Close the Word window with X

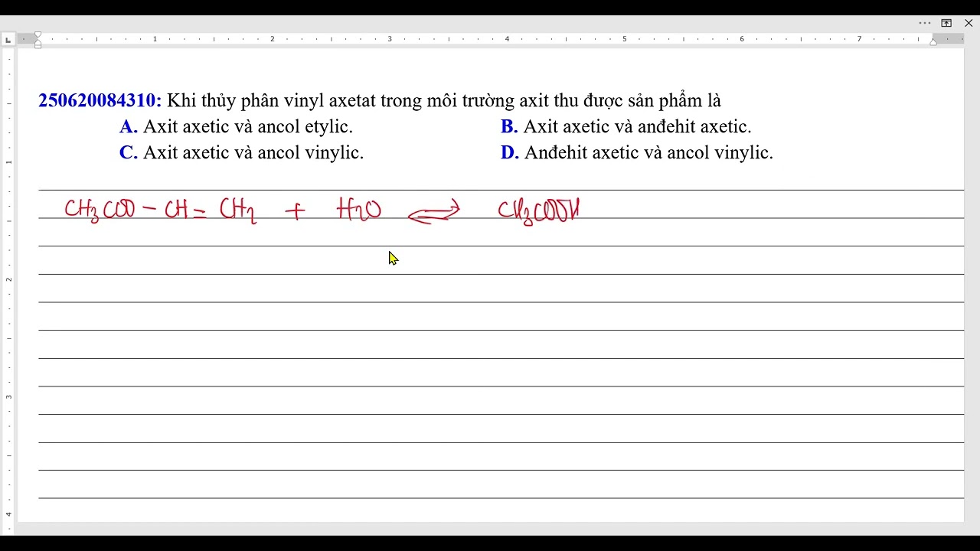(969, 23)
